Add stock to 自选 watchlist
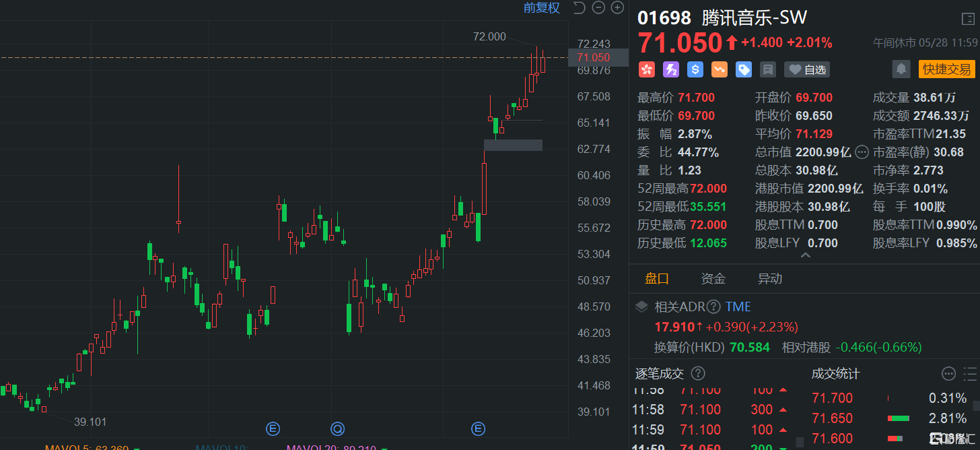The width and height of the screenshot is (980, 450). pos(807,69)
